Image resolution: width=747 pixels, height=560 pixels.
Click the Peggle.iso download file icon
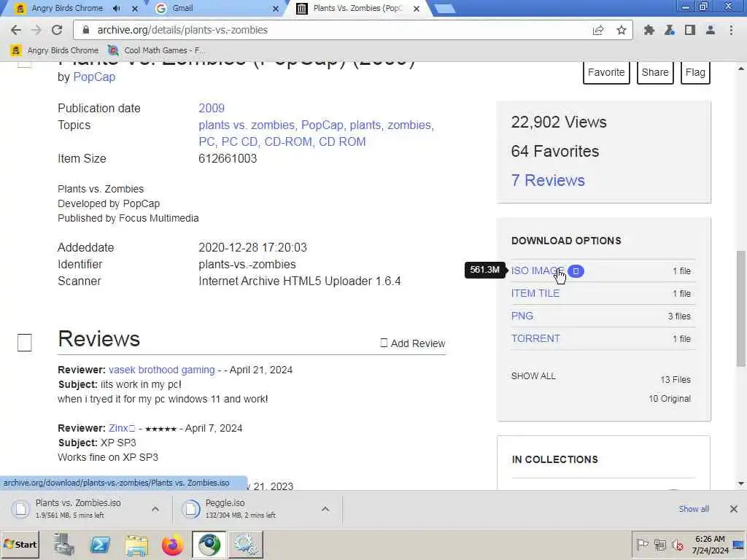pyautogui.click(x=190, y=508)
